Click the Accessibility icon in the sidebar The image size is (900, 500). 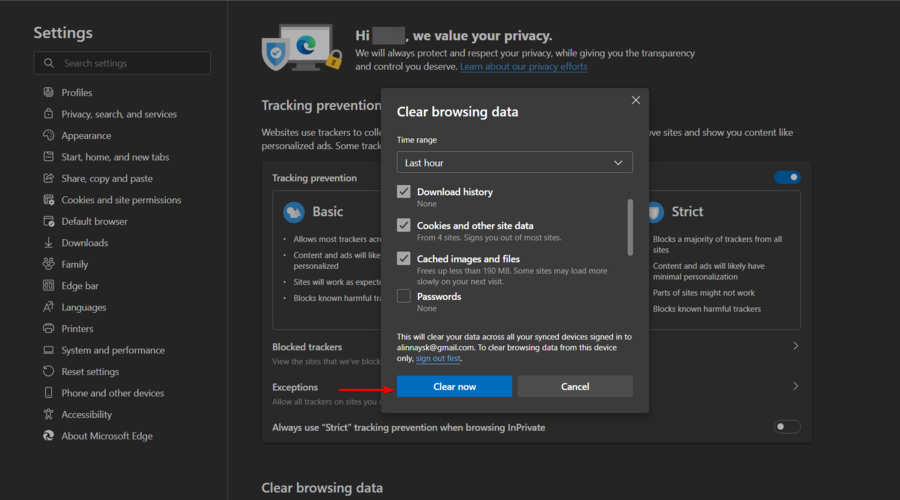coord(48,414)
